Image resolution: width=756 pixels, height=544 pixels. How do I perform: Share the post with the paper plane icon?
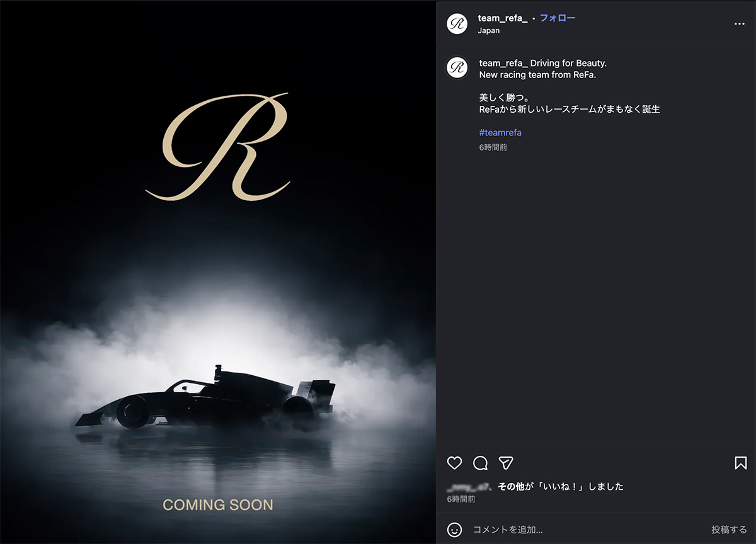click(506, 463)
